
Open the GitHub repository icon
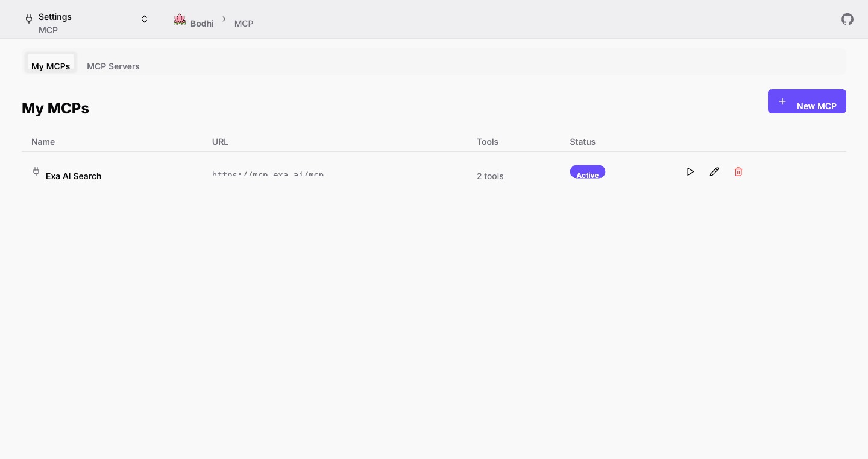pos(848,19)
